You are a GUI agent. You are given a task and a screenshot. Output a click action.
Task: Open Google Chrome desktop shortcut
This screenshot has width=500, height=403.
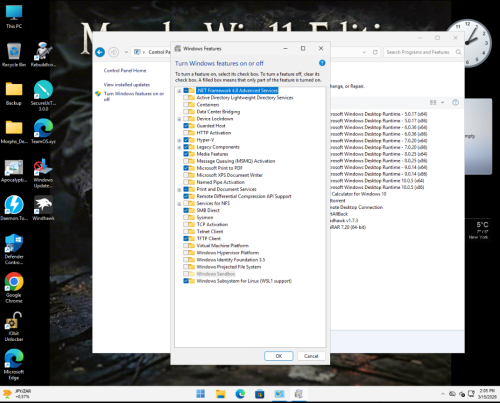(14, 288)
